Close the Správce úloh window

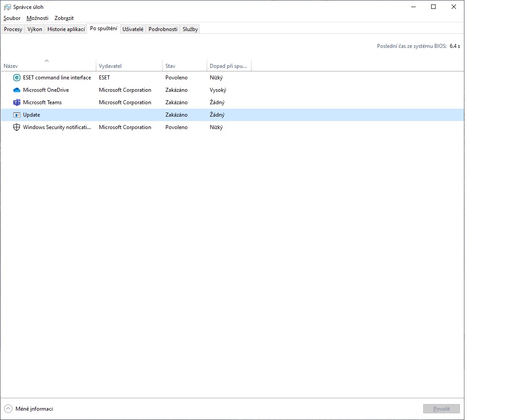tap(453, 7)
